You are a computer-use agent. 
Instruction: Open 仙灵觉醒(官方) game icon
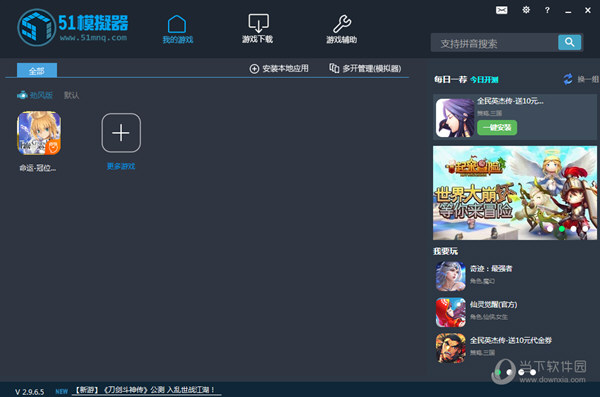pos(451,312)
